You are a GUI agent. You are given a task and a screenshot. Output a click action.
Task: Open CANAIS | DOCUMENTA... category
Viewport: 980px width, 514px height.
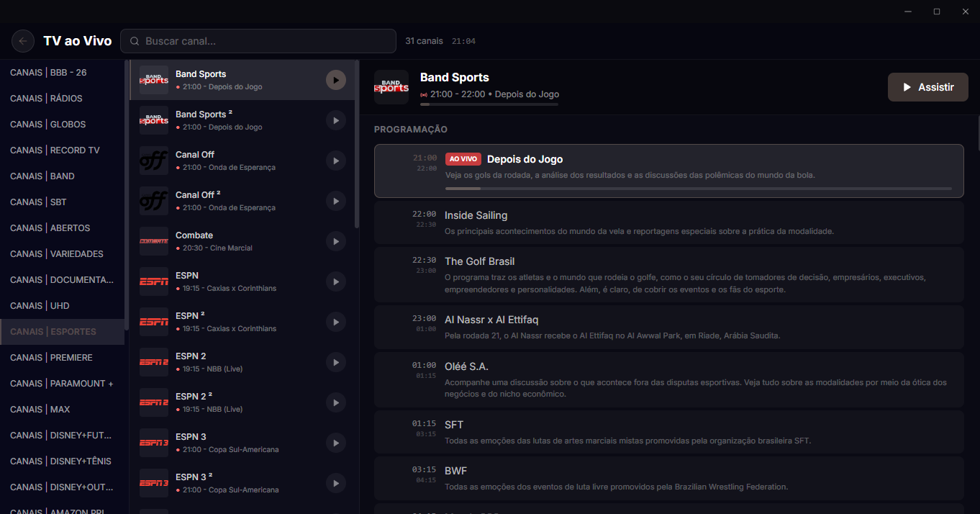click(62, 279)
